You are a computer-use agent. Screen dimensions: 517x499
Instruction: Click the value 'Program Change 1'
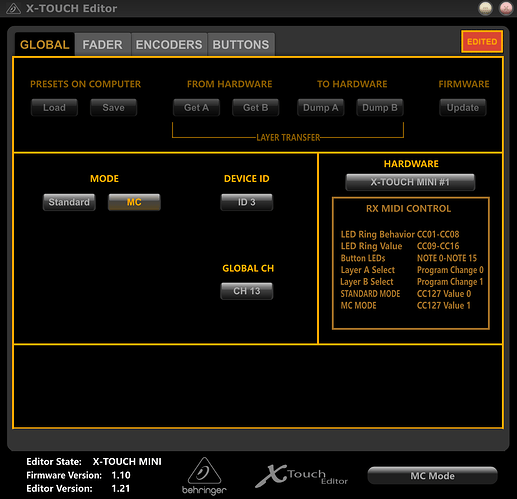450,282
